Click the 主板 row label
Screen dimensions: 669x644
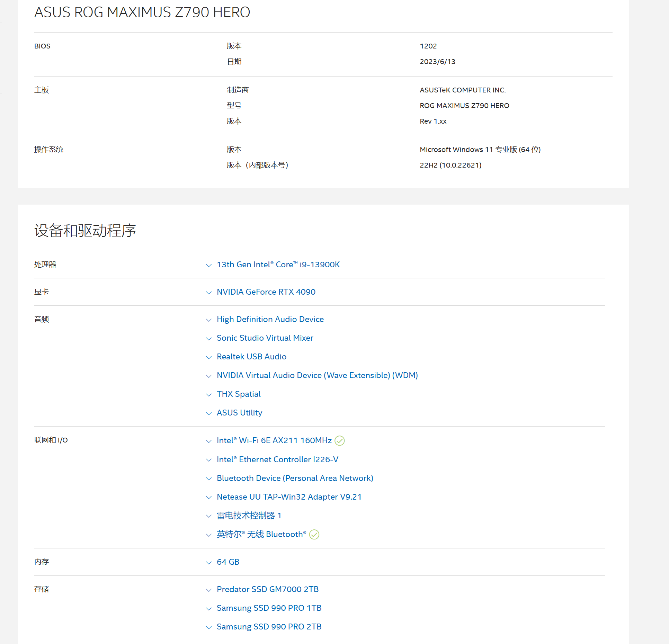pos(42,90)
